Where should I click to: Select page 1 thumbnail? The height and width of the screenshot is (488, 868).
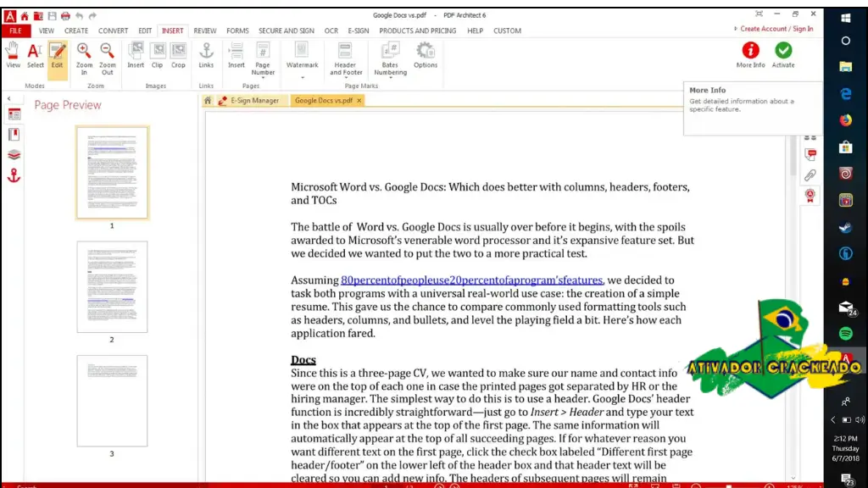pos(112,172)
